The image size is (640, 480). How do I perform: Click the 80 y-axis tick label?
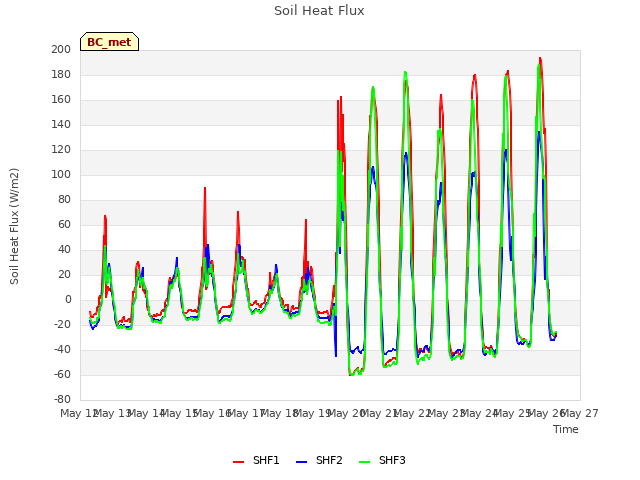pos(64,200)
